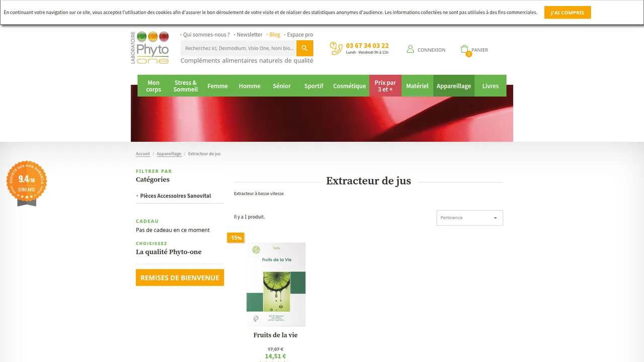Open the Sénior menu
Screen dimensions: 644x362
(282, 86)
